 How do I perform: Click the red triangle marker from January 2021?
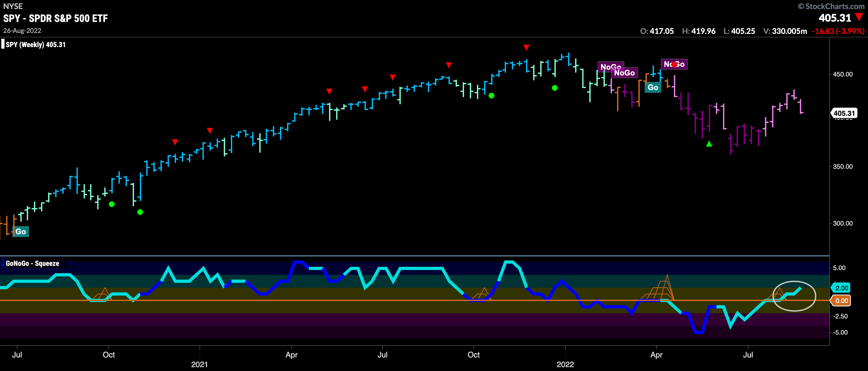(x=210, y=131)
